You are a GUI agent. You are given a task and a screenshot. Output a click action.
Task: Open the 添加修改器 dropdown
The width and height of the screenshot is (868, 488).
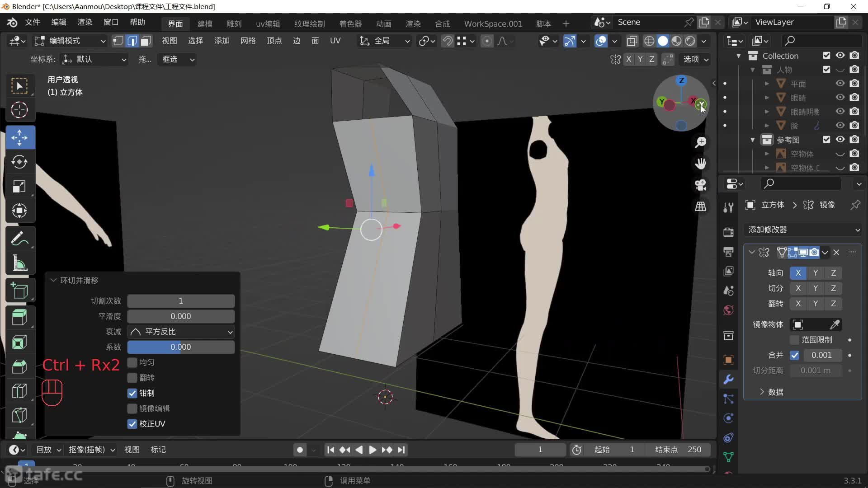click(803, 230)
